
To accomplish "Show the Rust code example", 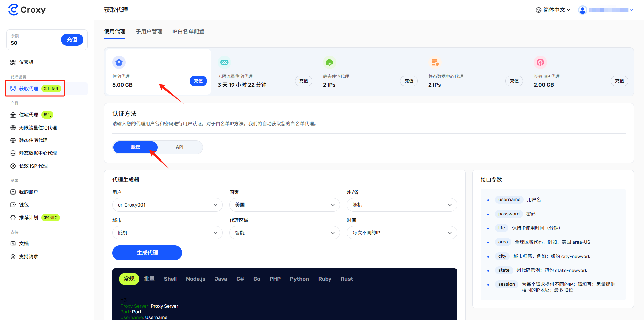I will (347, 279).
